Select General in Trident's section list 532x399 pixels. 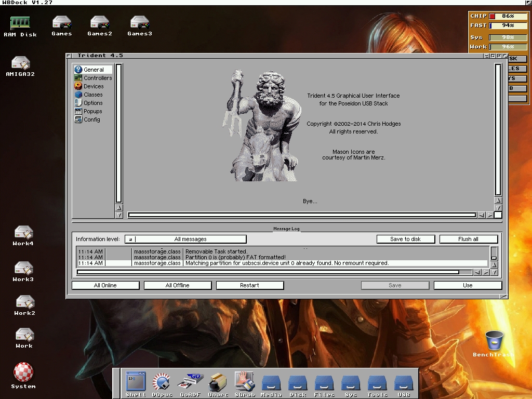coord(93,70)
